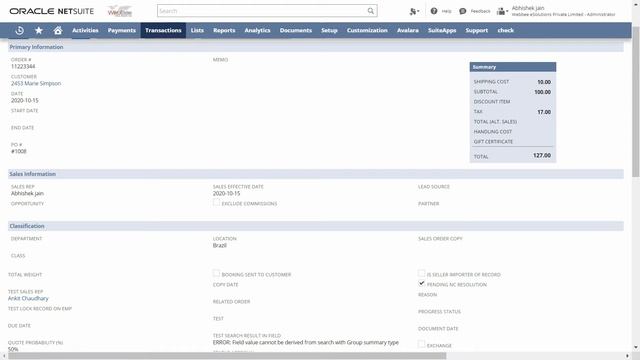
Task: Open the Transactions menu
Action: (163, 30)
